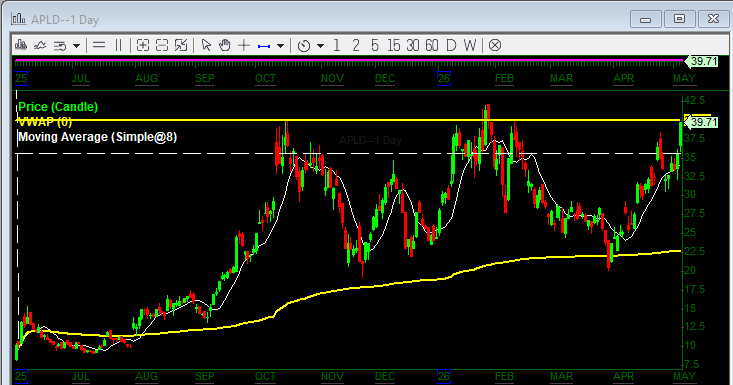Image resolution: width=733 pixels, height=385 pixels.
Task: Minimize the APLD chart window
Action: point(646,19)
